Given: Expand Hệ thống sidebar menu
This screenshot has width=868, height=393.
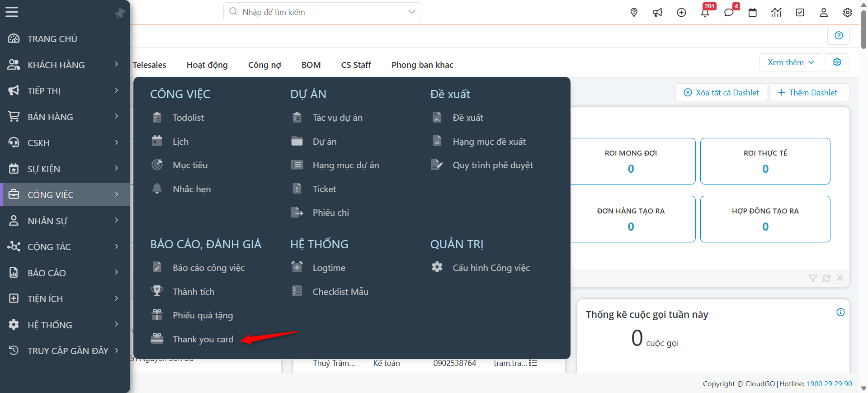Looking at the screenshot, I should tap(65, 325).
